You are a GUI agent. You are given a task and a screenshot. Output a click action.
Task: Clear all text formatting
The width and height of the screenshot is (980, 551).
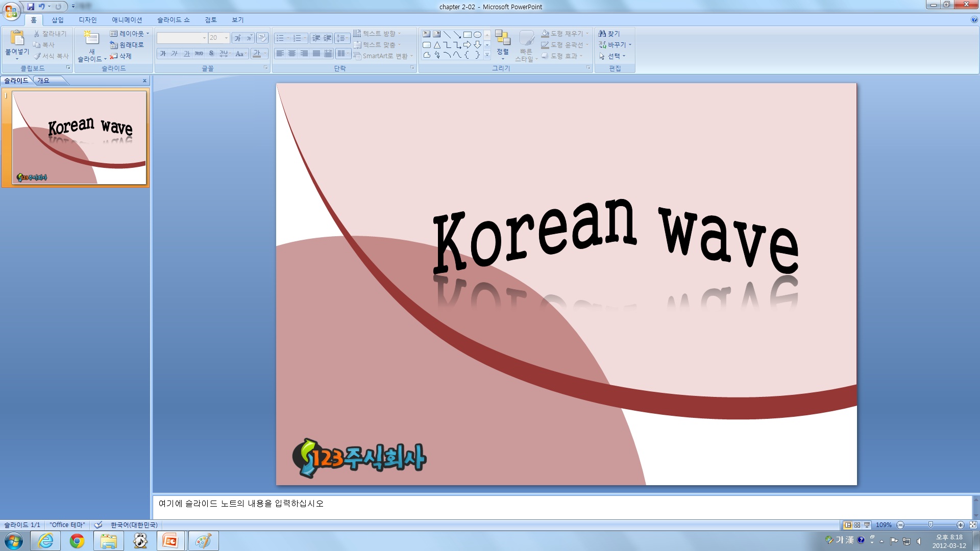click(262, 38)
